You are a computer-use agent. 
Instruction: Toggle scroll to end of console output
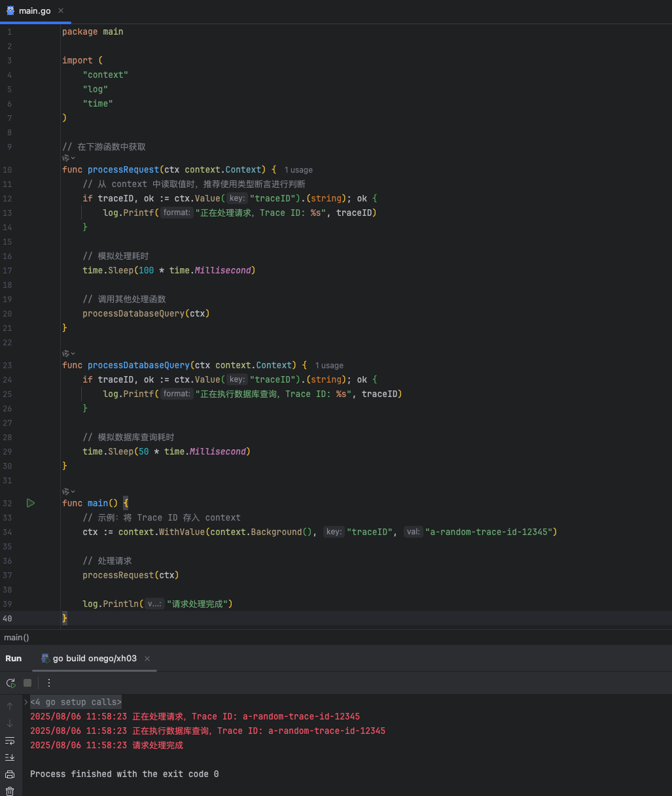(x=10, y=757)
